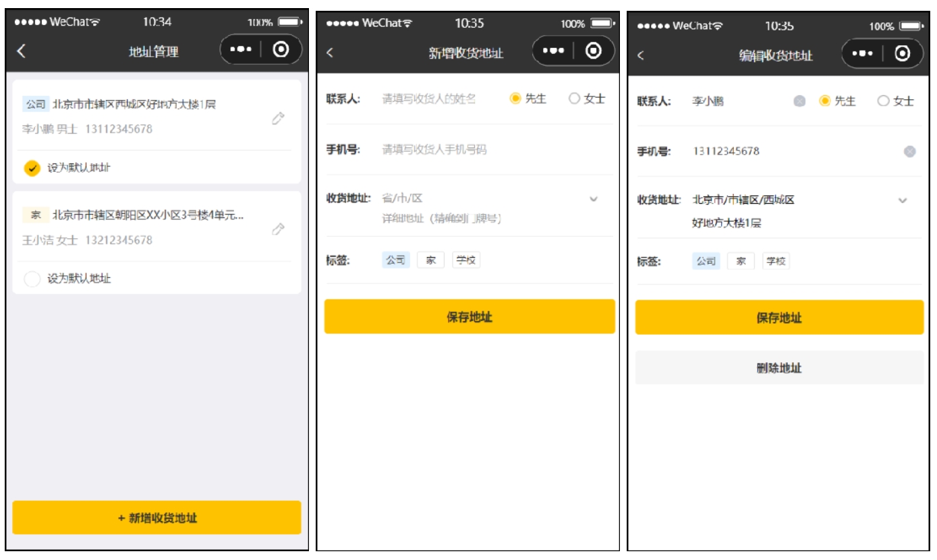
Task: Open the 省/市/区 region picker
Action: coord(403,198)
